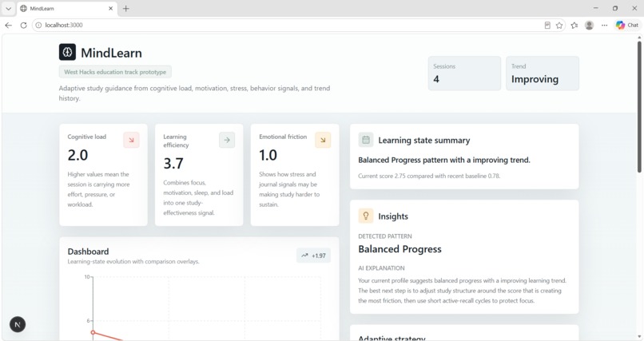Screen dimensions: 644x341
Task: Open the browser favorites list icon
Action: (x=574, y=25)
